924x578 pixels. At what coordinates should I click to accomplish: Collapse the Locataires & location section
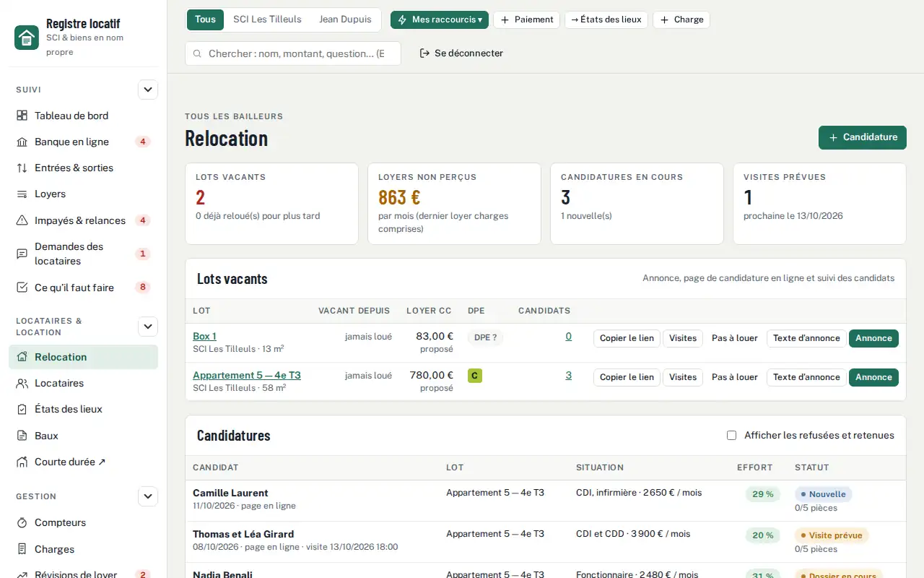click(x=148, y=327)
